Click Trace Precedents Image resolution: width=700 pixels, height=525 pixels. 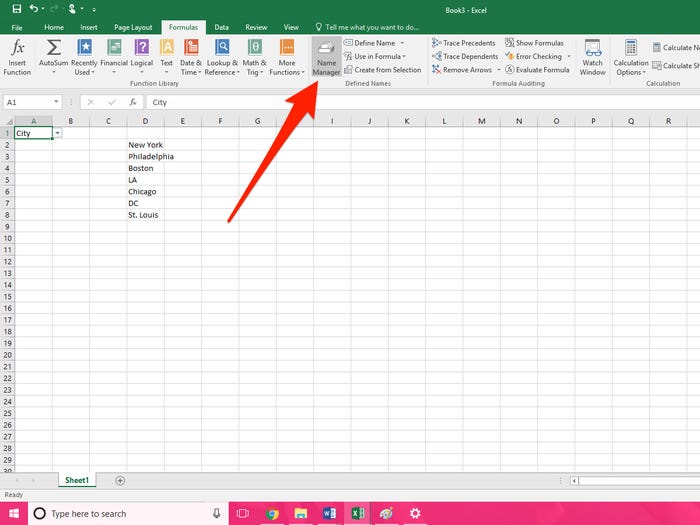click(464, 43)
